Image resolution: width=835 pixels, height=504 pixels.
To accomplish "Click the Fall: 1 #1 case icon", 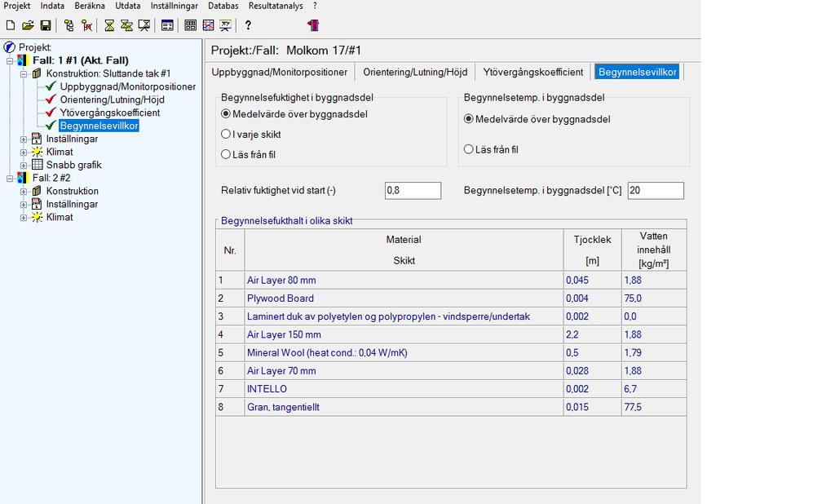I will pos(23,60).
